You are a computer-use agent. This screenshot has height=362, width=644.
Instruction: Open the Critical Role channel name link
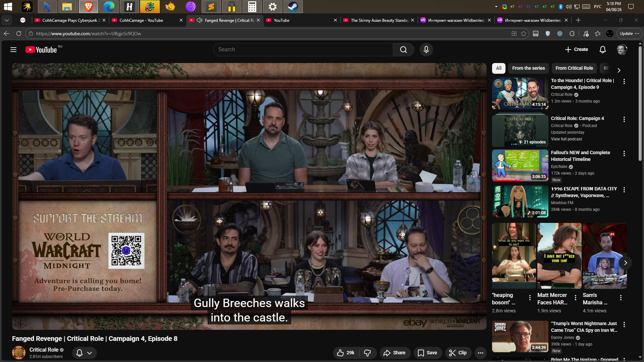point(44,350)
